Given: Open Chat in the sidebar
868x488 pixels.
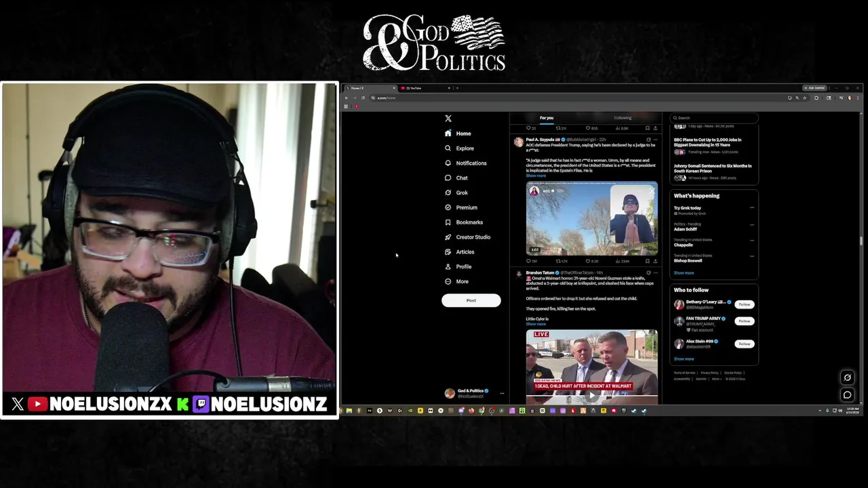Looking at the screenshot, I should tap(456, 178).
